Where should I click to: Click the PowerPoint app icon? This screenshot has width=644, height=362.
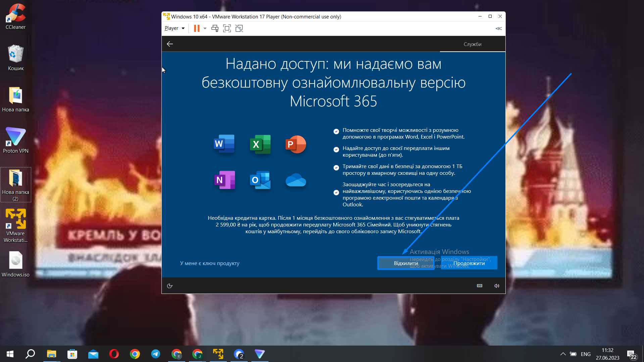(x=296, y=144)
